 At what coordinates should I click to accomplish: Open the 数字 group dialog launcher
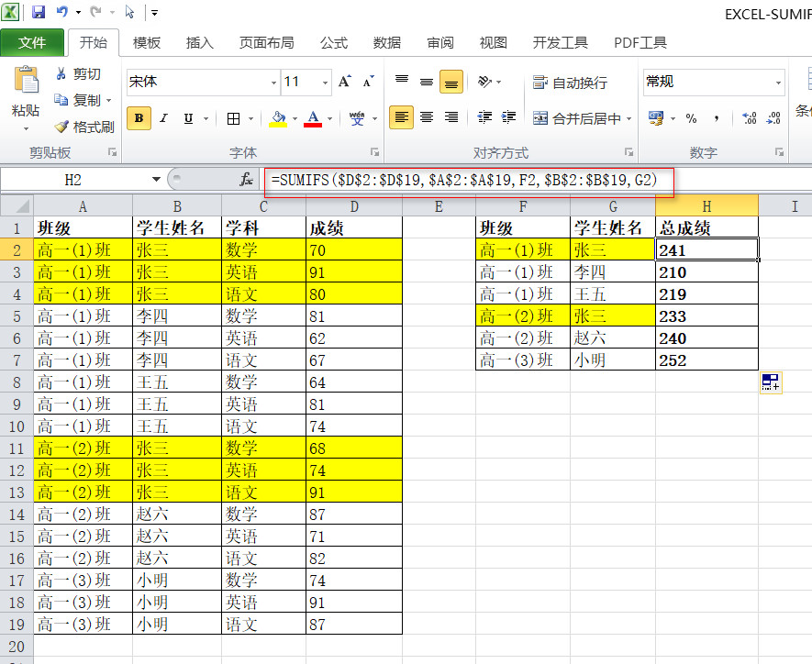point(779,151)
